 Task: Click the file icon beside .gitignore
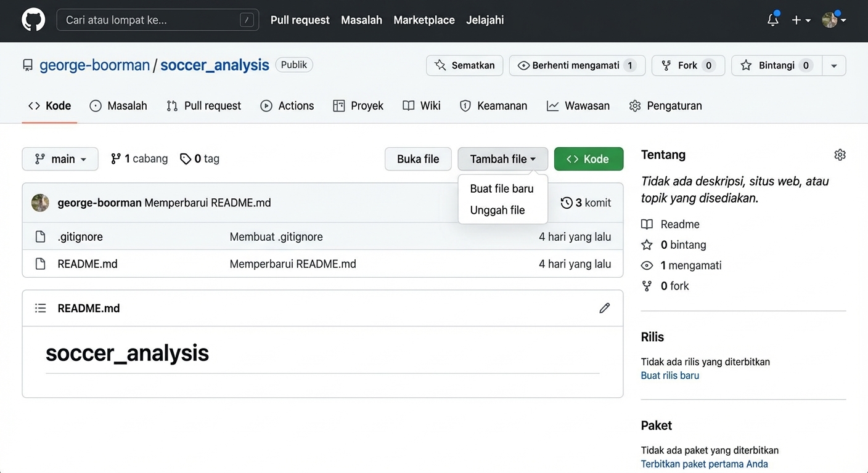[x=40, y=236]
